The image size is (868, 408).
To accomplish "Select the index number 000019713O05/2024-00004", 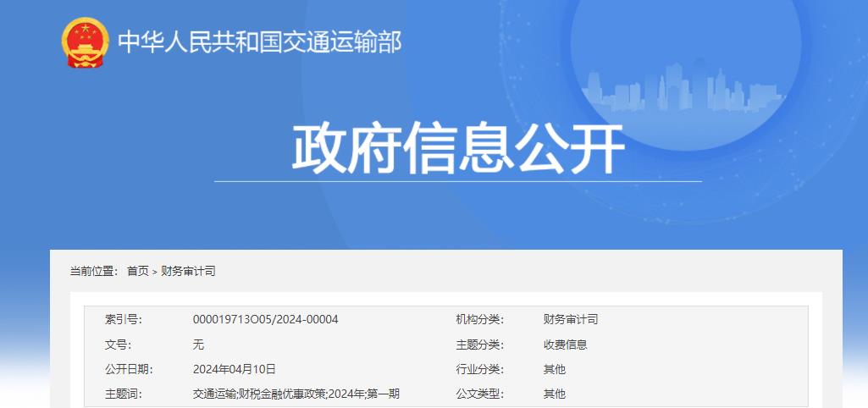I will pyautogui.click(x=265, y=319).
